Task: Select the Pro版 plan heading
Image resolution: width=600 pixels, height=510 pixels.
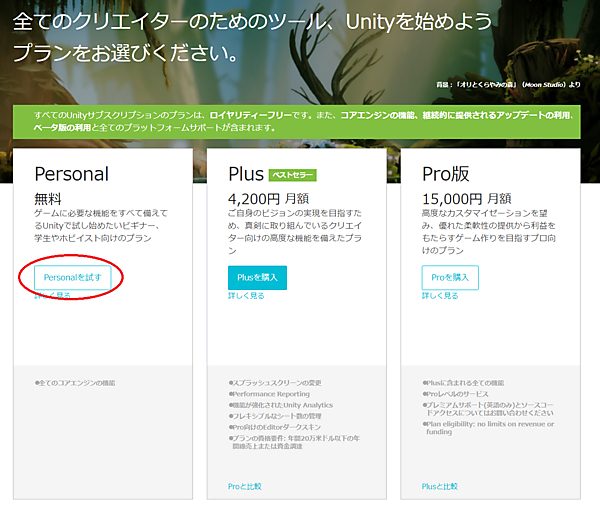Action: 445,174
